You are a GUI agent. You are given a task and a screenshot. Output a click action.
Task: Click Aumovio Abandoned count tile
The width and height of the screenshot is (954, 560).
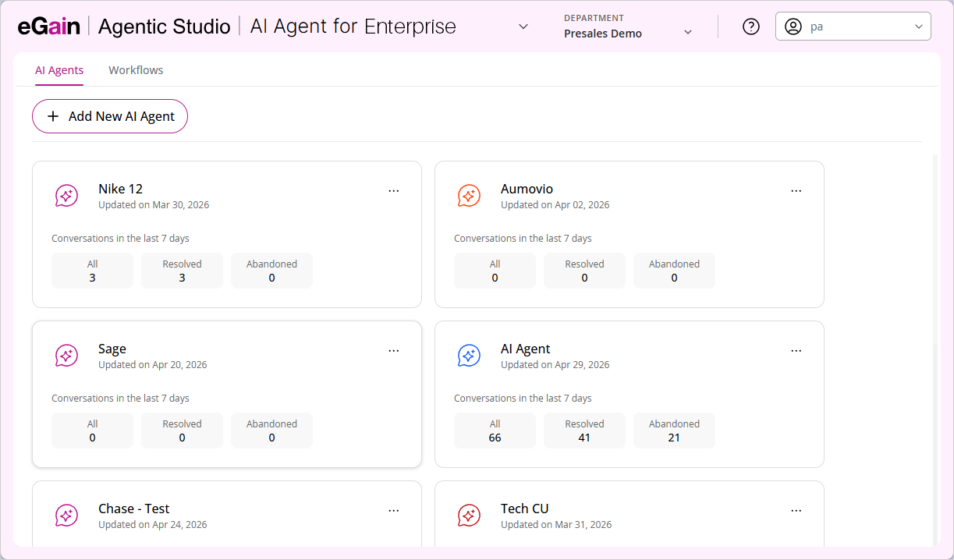coord(674,271)
